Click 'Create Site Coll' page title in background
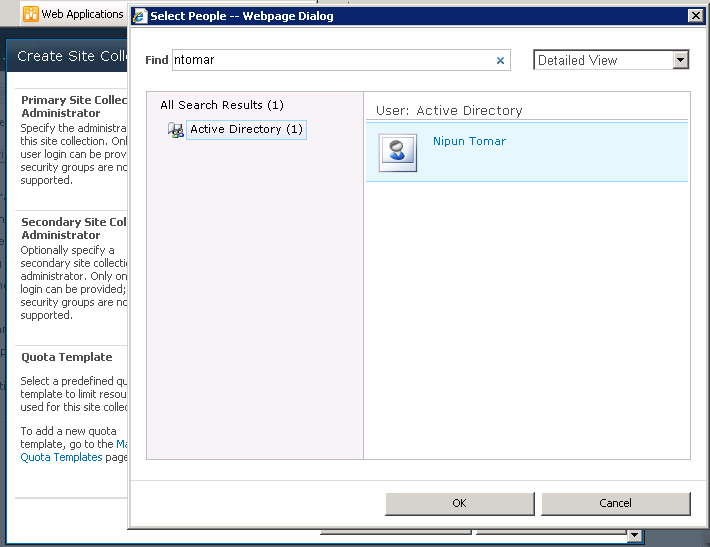 72,56
